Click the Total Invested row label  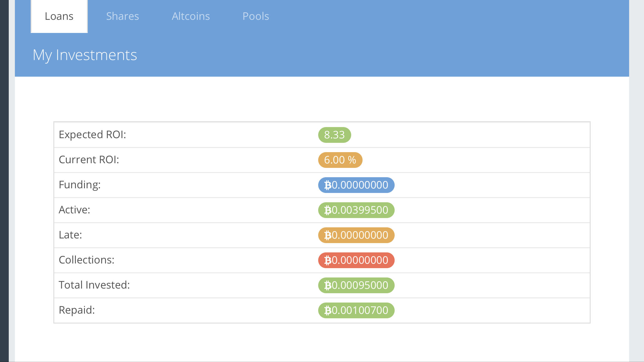[x=94, y=285]
